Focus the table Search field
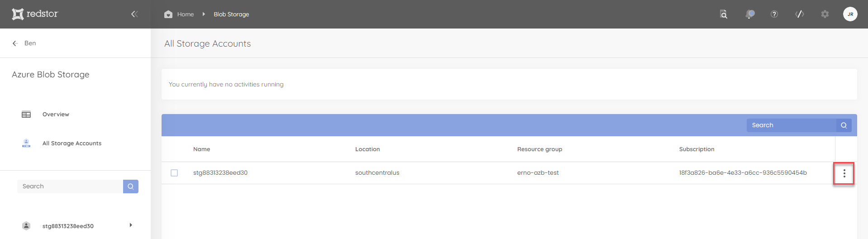The image size is (868, 239). (792, 125)
